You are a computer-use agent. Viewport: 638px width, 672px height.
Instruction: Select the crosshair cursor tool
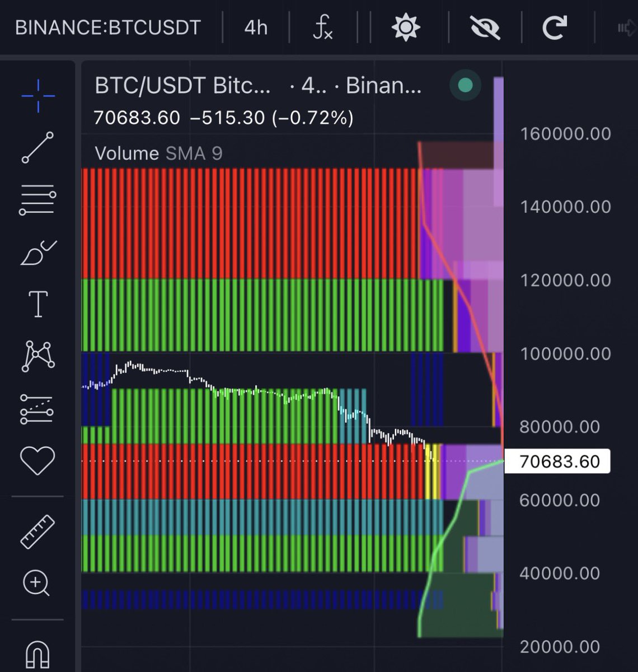[x=37, y=95]
